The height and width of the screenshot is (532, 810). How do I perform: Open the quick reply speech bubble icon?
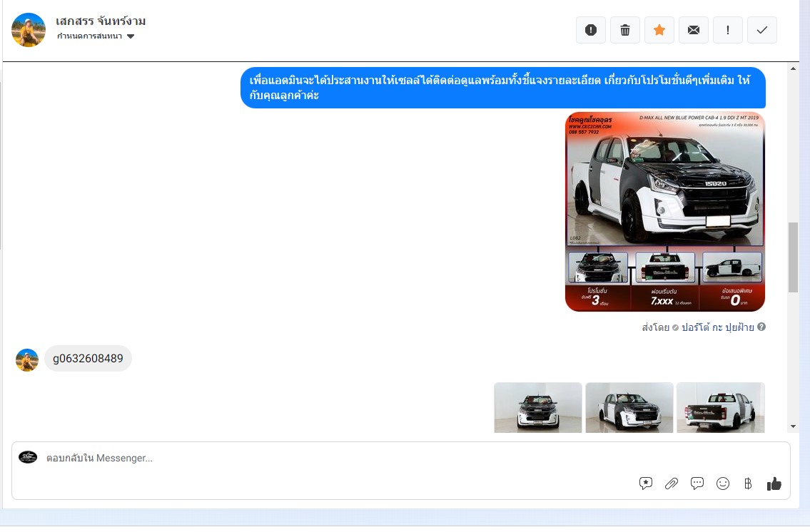coord(697,484)
